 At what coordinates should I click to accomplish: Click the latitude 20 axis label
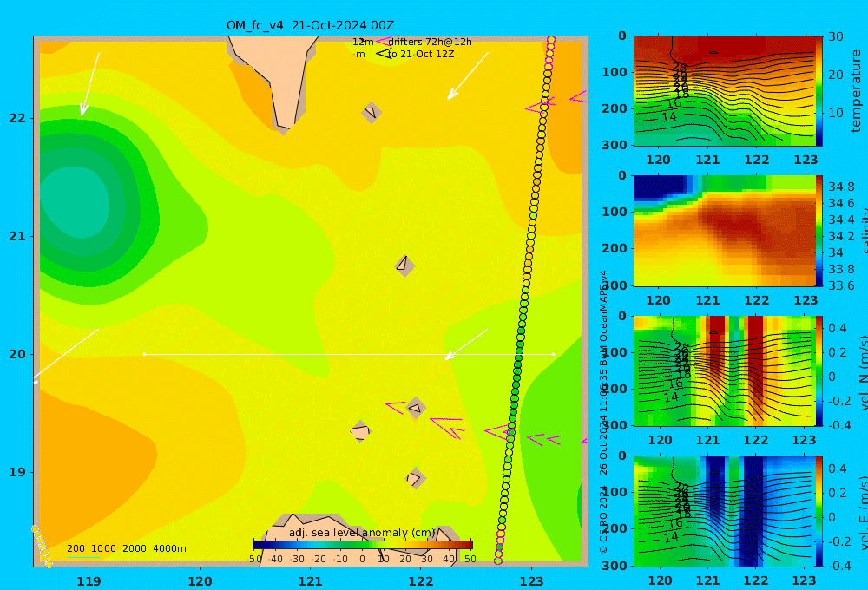(x=17, y=354)
